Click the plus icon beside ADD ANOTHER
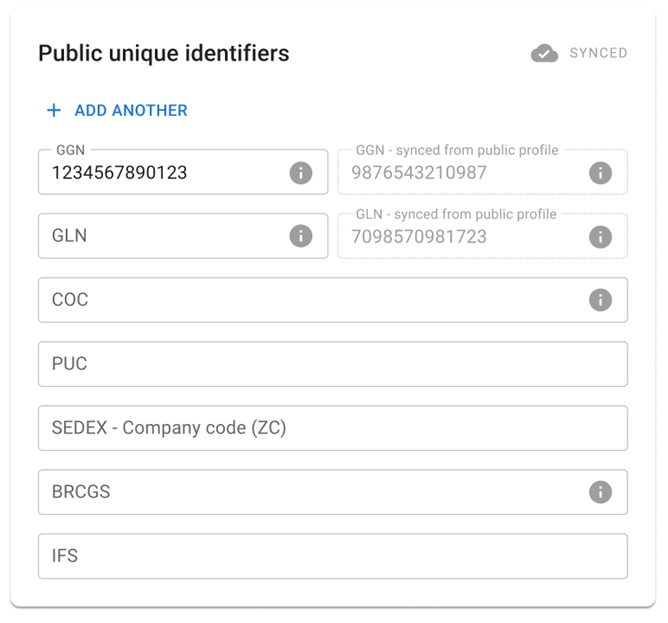This screenshot has height=623, width=668. click(x=54, y=110)
